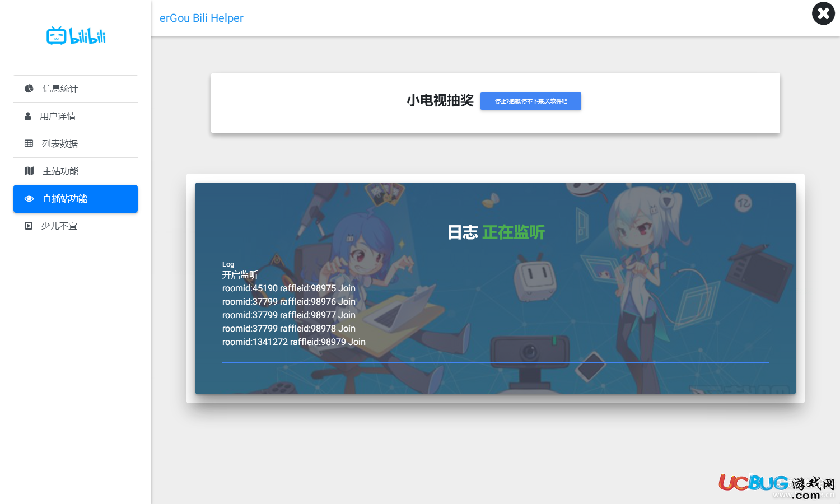Click the play icon beside 少儿不宜

click(x=29, y=226)
